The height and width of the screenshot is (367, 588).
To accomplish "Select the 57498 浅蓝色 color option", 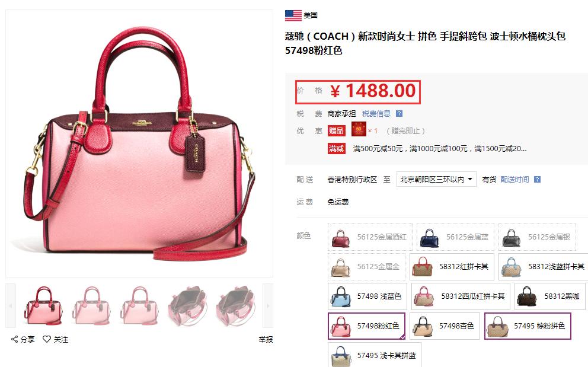I will [367, 296].
